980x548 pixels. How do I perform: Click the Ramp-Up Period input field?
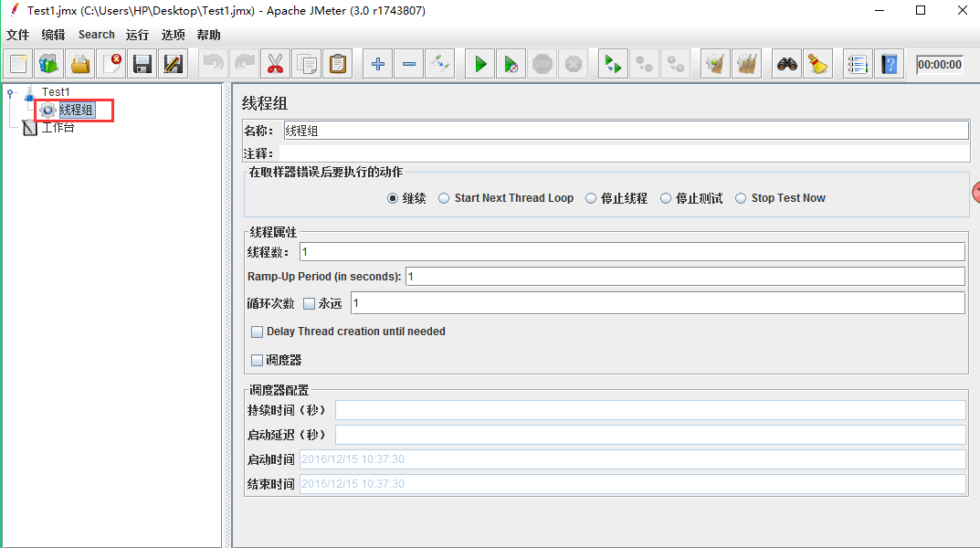[686, 276]
